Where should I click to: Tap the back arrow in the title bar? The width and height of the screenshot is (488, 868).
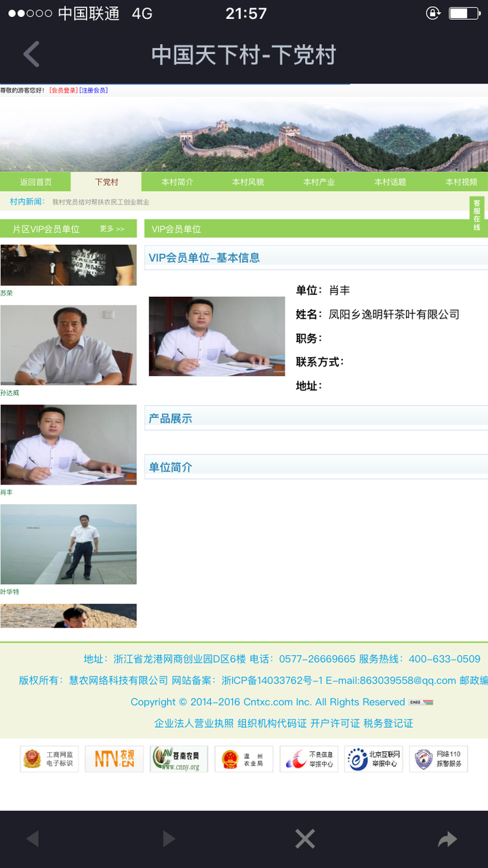pyautogui.click(x=31, y=55)
